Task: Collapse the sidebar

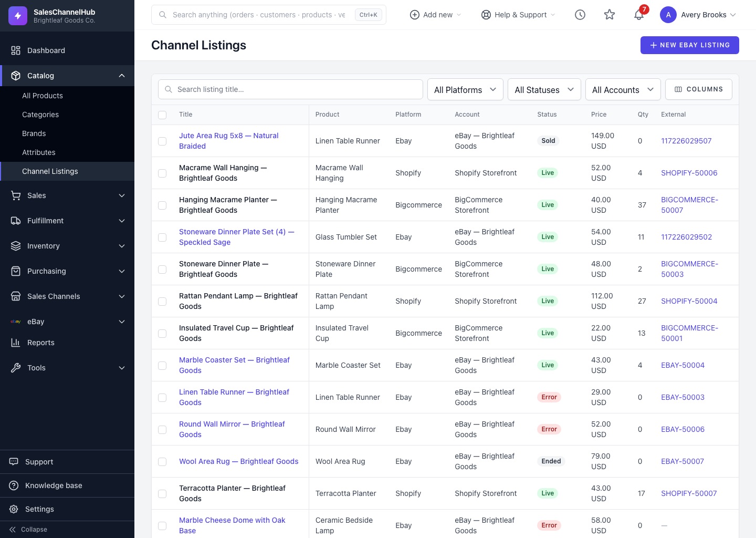Action: coord(28,530)
